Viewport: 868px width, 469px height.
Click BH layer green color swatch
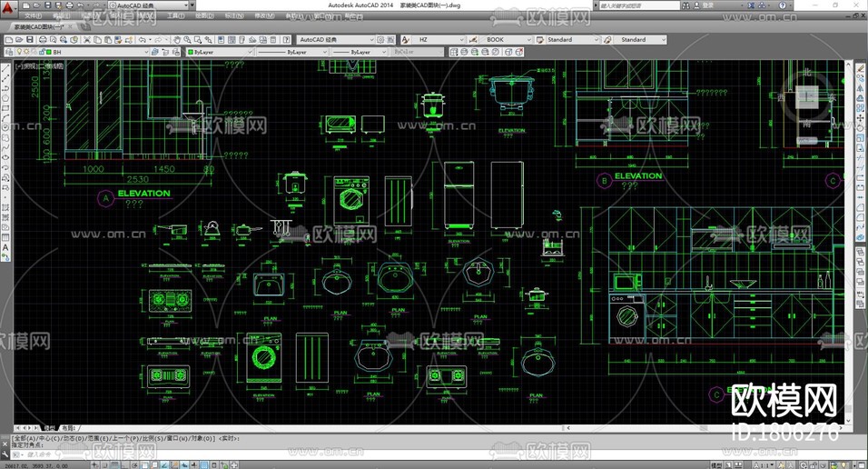(x=49, y=52)
